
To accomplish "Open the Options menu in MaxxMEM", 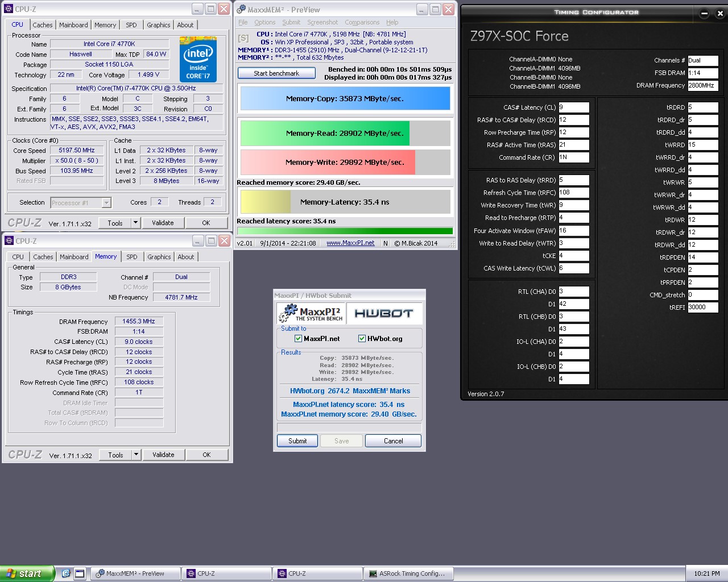I will point(265,22).
